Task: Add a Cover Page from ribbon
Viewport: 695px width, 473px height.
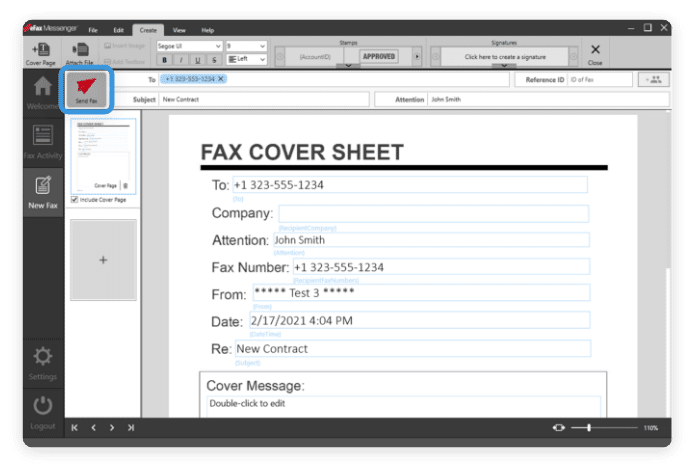Action: click(x=40, y=54)
